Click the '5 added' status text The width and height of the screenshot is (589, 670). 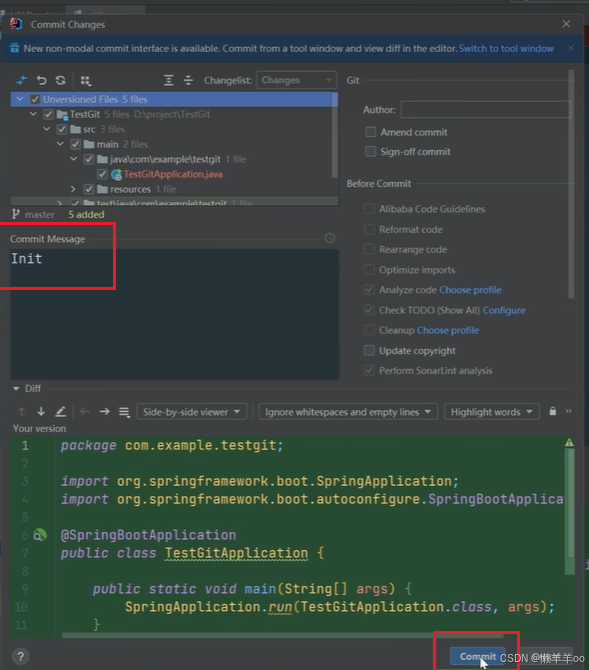pyautogui.click(x=86, y=215)
